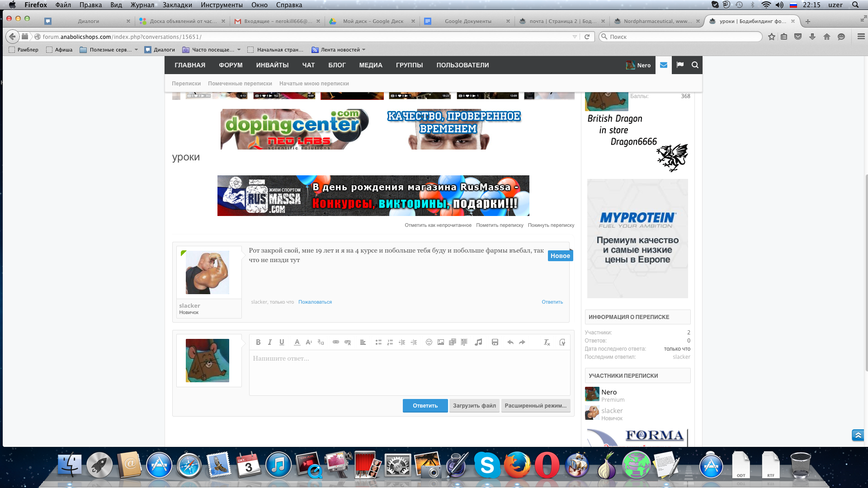Click the save draft floppy icon
This screenshot has height=488, width=868.
click(x=495, y=342)
